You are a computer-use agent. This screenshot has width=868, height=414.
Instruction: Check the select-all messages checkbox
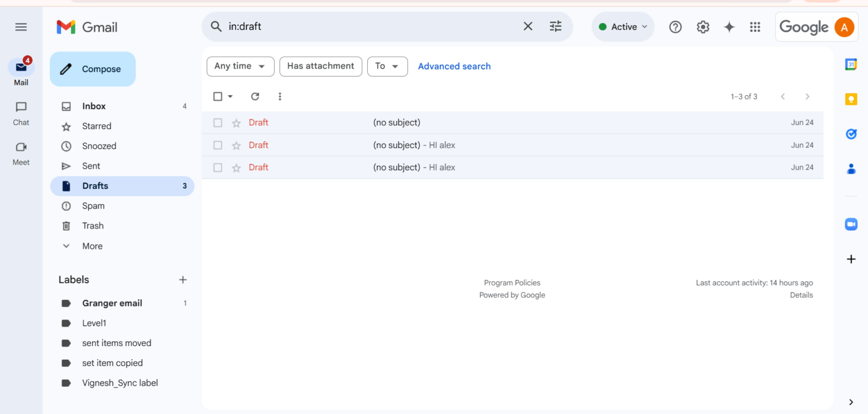pos(218,96)
